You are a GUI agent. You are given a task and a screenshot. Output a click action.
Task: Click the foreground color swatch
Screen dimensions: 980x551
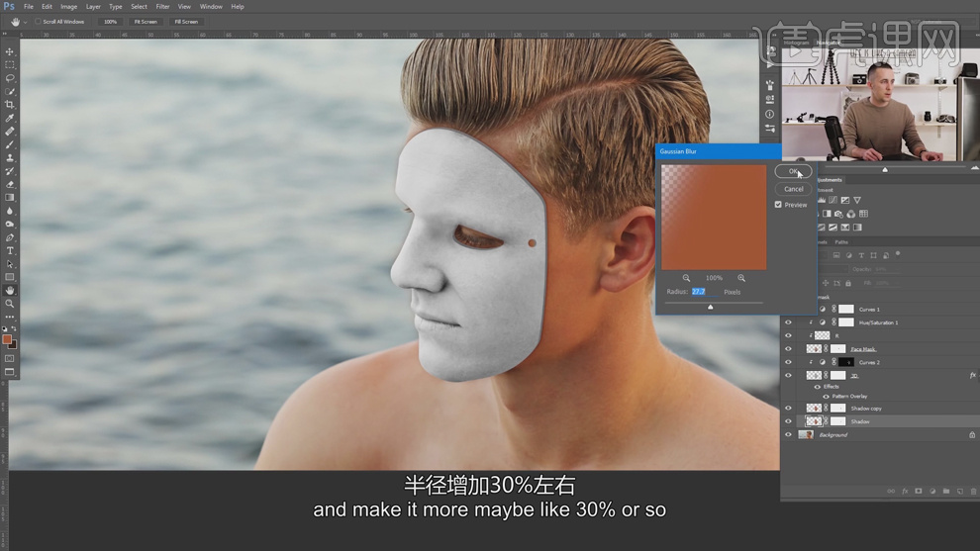[7, 339]
